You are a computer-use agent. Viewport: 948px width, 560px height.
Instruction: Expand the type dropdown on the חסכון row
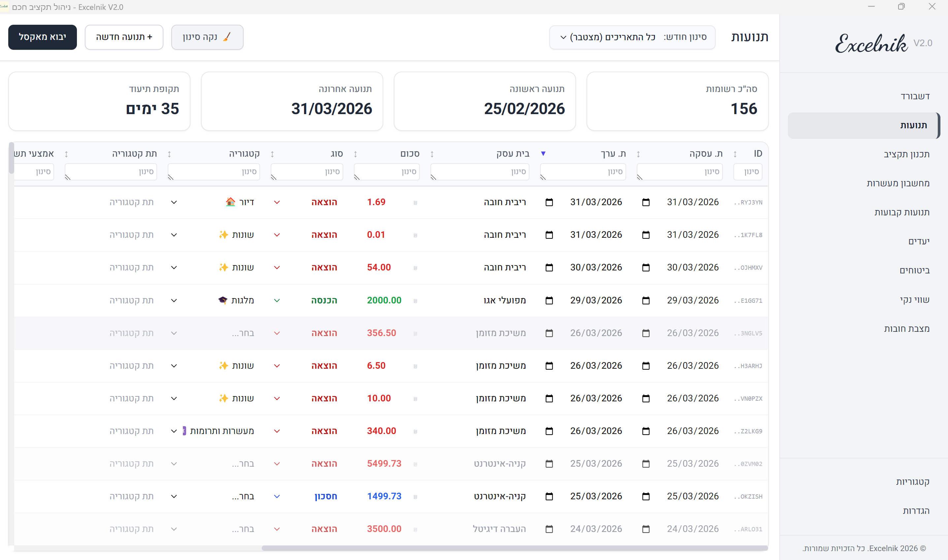[x=277, y=496]
